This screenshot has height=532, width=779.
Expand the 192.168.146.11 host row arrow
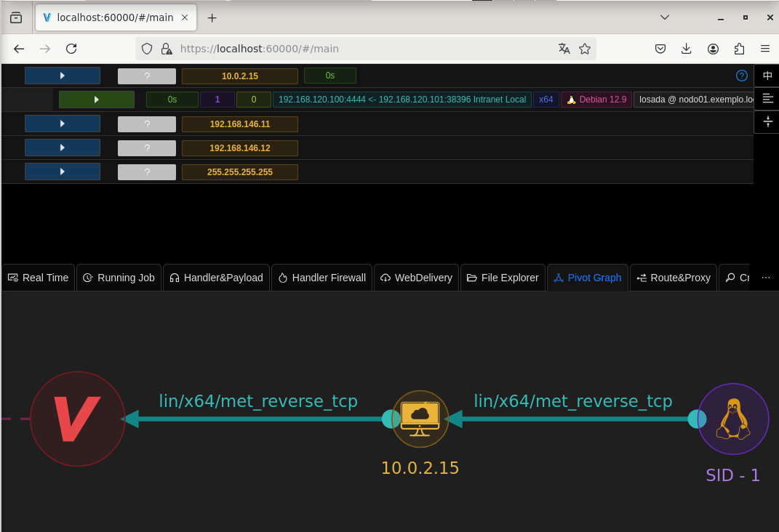point(63,124)
